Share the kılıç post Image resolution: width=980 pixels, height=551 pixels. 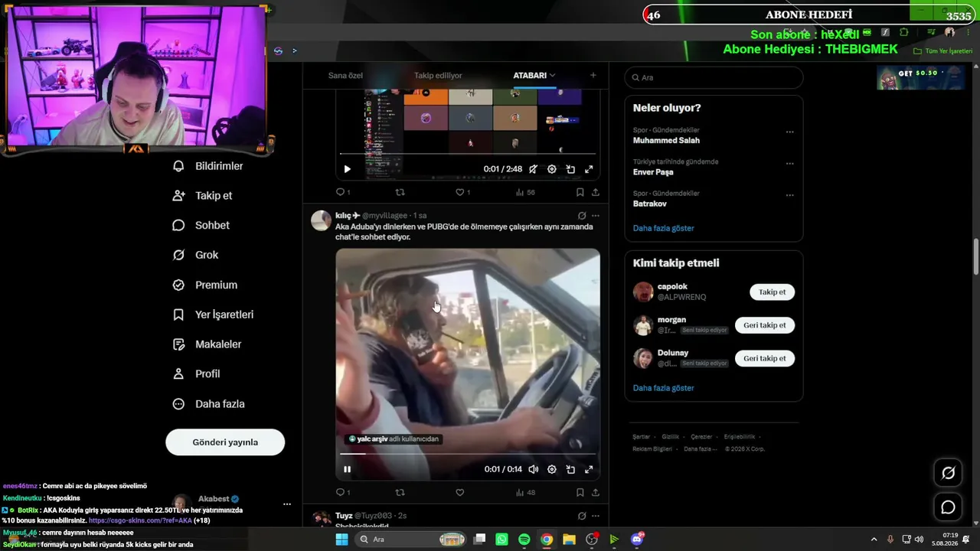tap(595, 492)
